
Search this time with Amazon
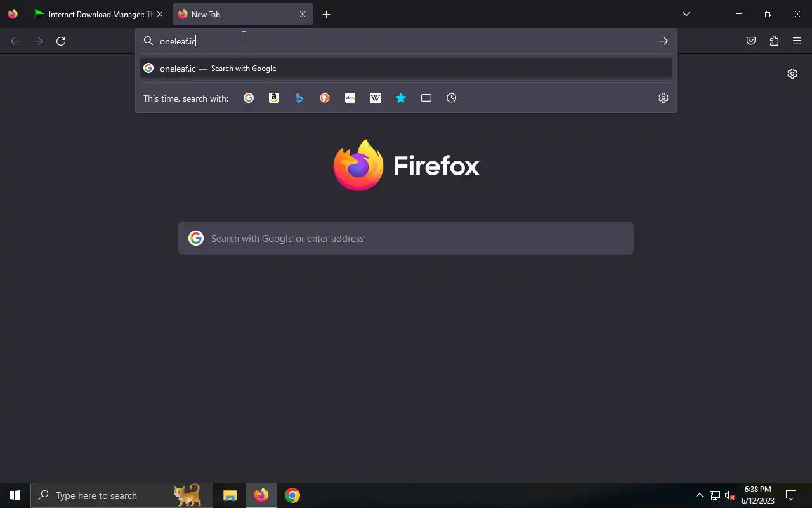274,98
